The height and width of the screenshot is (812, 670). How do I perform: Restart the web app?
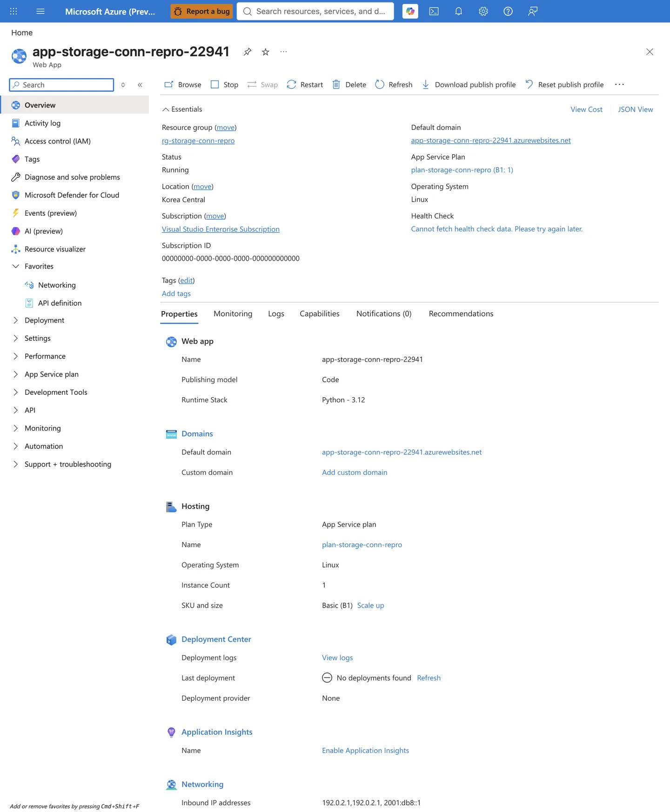(x=305, y=85)
